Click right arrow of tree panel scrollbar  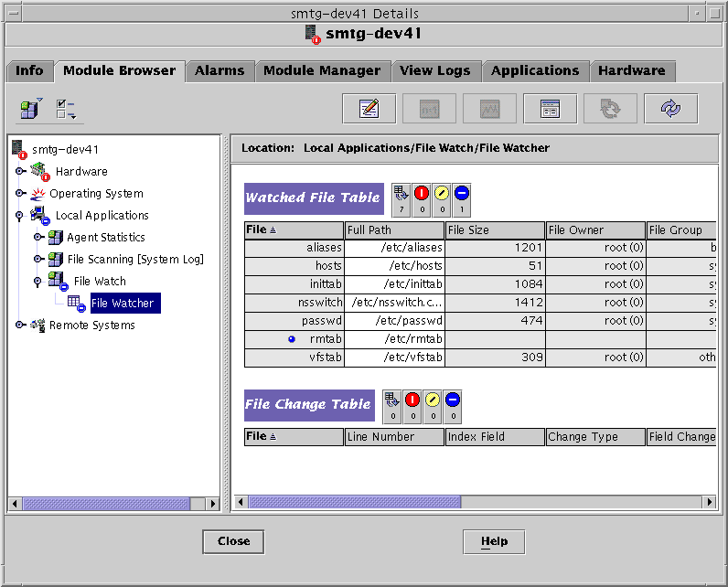213,504
